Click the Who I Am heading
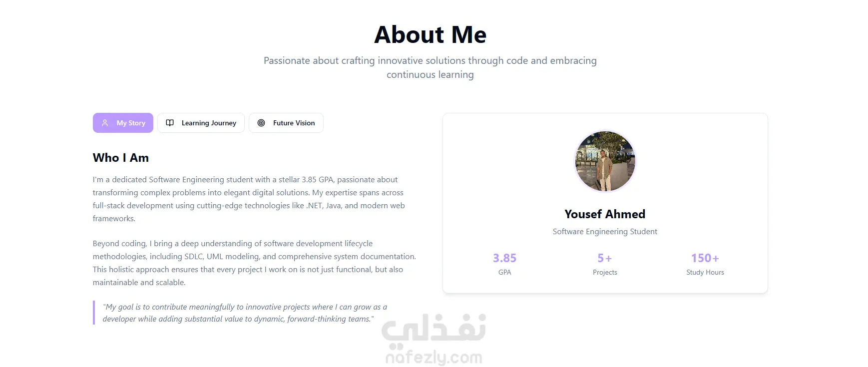 click(121, 158)
